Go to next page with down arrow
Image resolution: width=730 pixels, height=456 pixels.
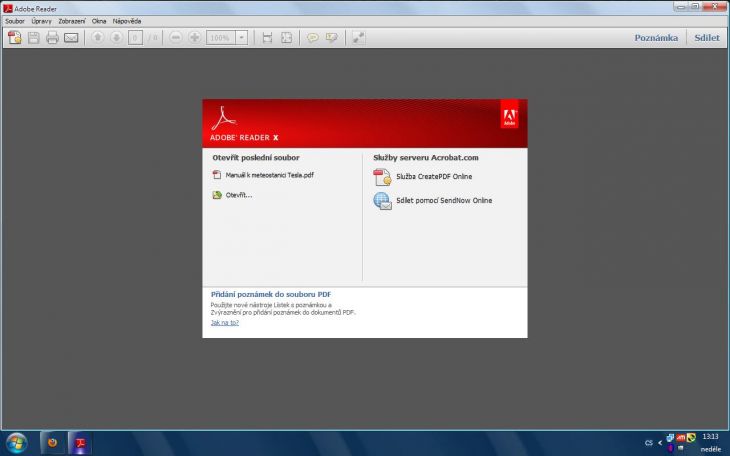pyautogui.click(x=116, y=37)
